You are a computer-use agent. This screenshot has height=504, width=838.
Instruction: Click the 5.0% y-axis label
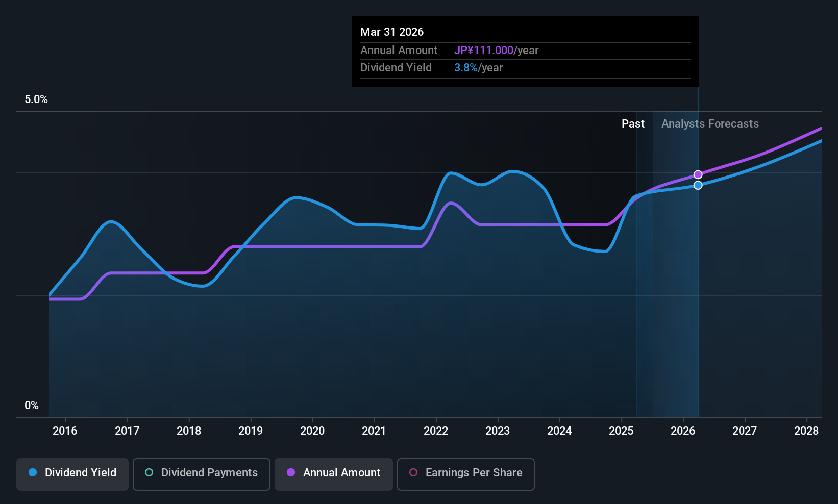(x=36, y=99)
